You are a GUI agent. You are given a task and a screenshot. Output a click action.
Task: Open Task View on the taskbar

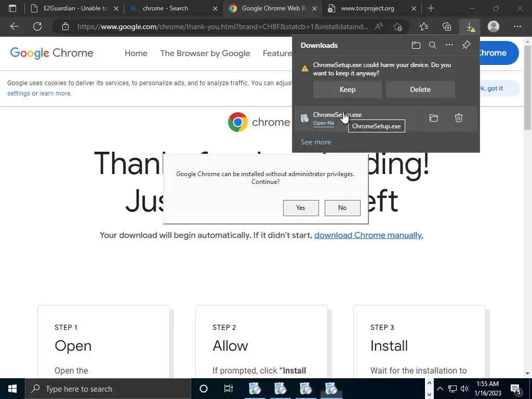(x=229, y=389)
